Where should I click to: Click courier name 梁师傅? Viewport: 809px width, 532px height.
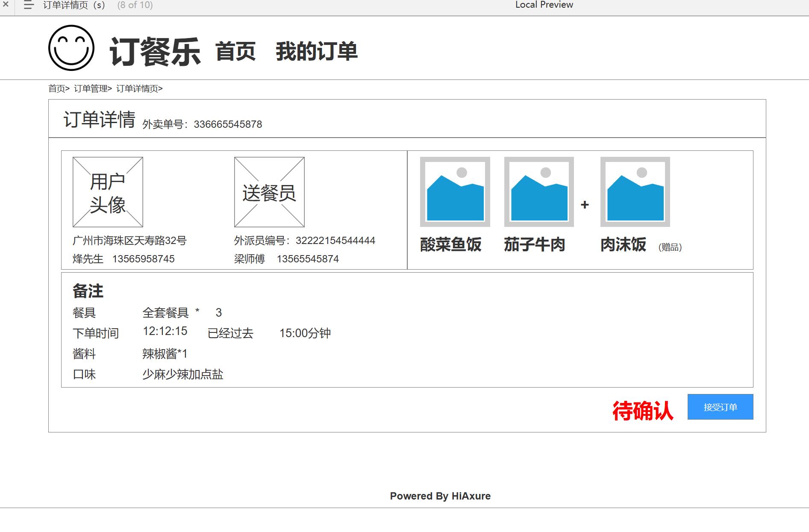250,259
